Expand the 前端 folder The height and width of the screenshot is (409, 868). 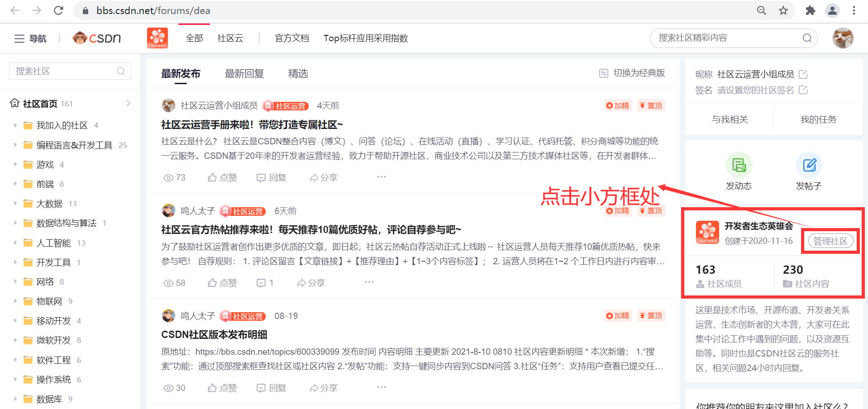(15, 184)
